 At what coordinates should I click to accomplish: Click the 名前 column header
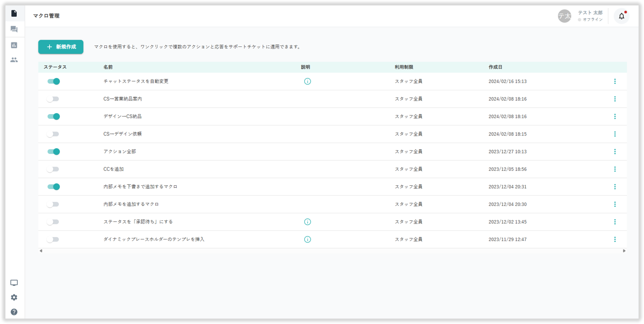[x=108, y=67]
